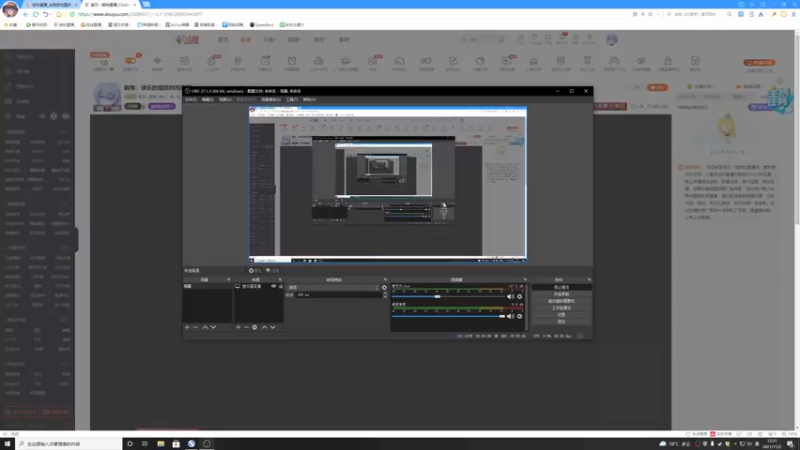
Task: Expand the scene transition type dropdown
Action: point(334,287)
